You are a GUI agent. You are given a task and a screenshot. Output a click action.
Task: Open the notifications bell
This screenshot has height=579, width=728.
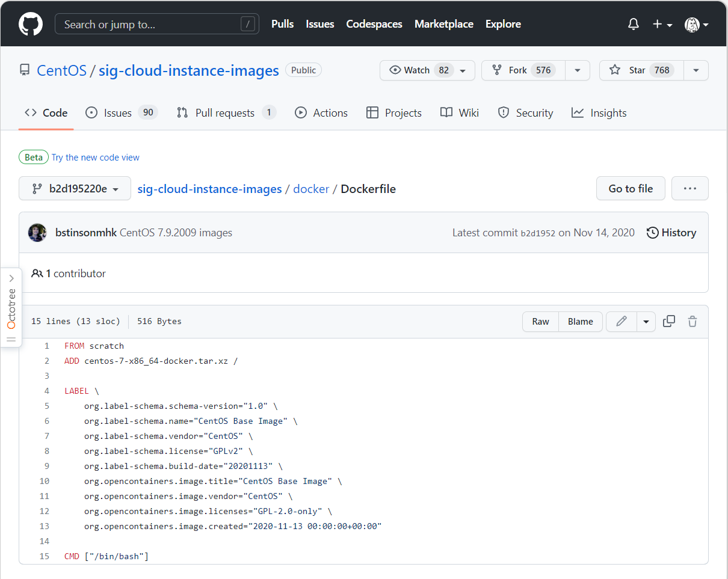(x=634, y=25)
